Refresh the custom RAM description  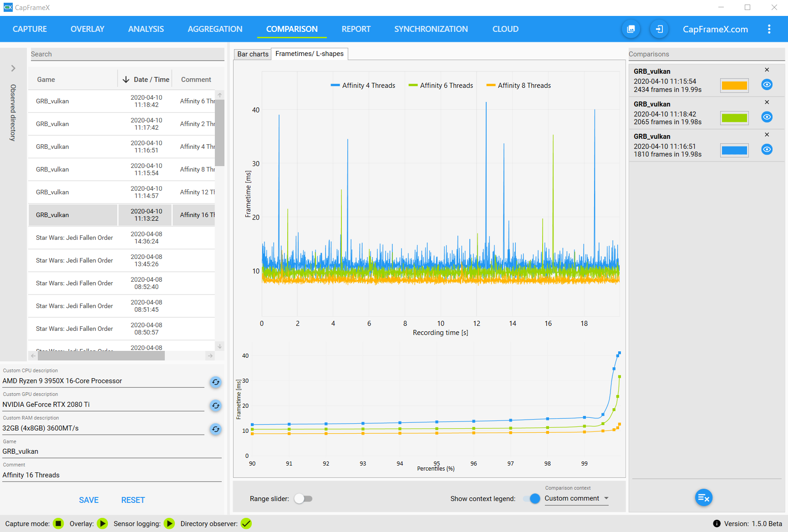click(216, 429)
